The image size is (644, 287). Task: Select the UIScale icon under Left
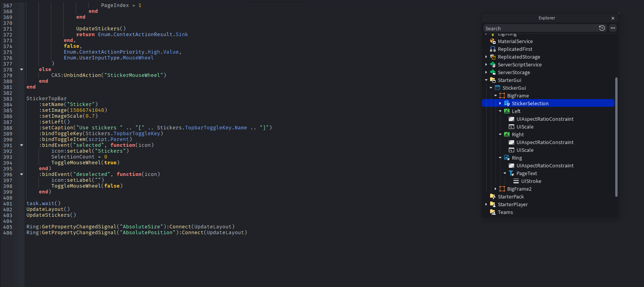(511, 127)
